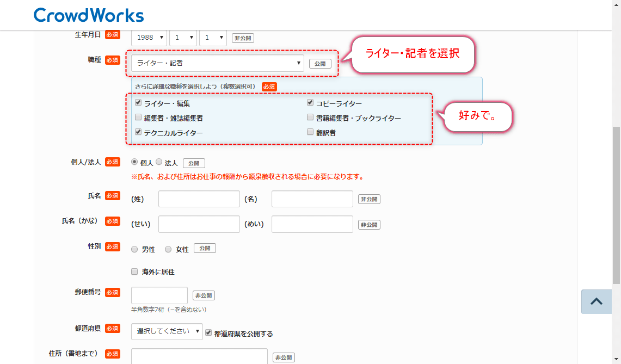This screenshot has height=364, width=621.
Task: Click the 公開 button beside gender options
Action: tap(205, 248)
